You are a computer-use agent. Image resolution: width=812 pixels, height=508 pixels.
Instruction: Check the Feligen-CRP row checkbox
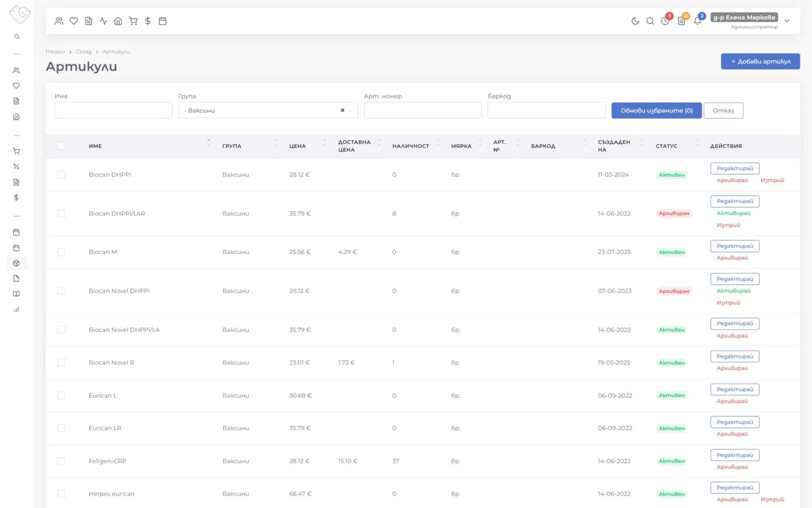click(x=61, y=461)
